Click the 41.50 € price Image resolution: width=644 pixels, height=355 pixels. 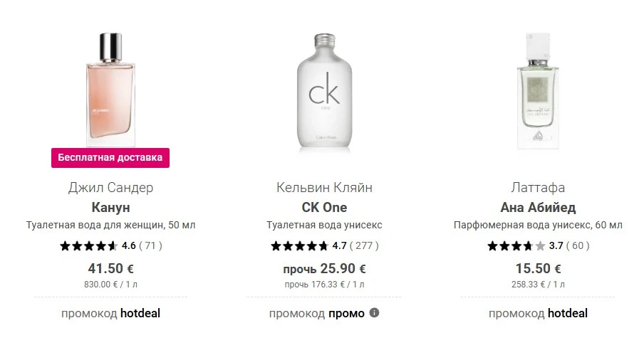coord(111,268)
